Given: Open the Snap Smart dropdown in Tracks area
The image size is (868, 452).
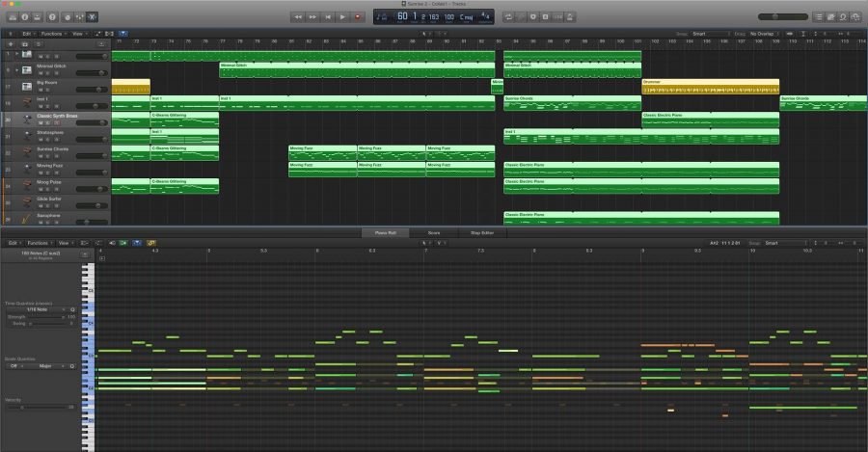Looking at the screenshot, I should [x=712, y=34].
